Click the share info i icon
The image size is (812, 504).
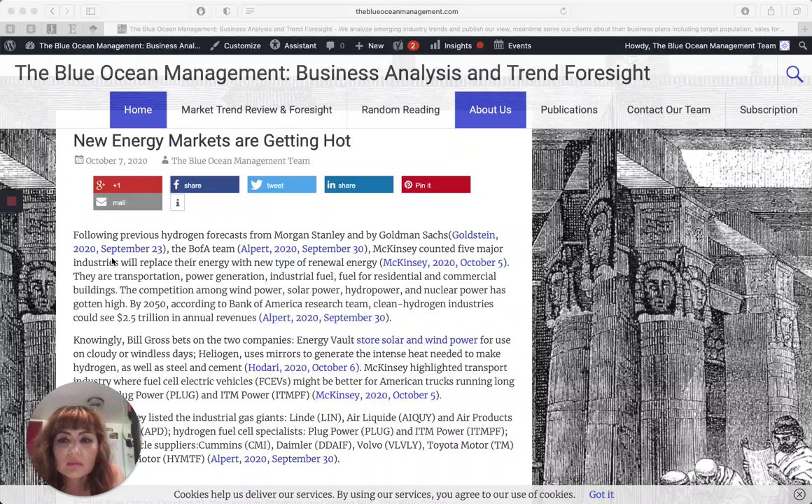[177, 202]
